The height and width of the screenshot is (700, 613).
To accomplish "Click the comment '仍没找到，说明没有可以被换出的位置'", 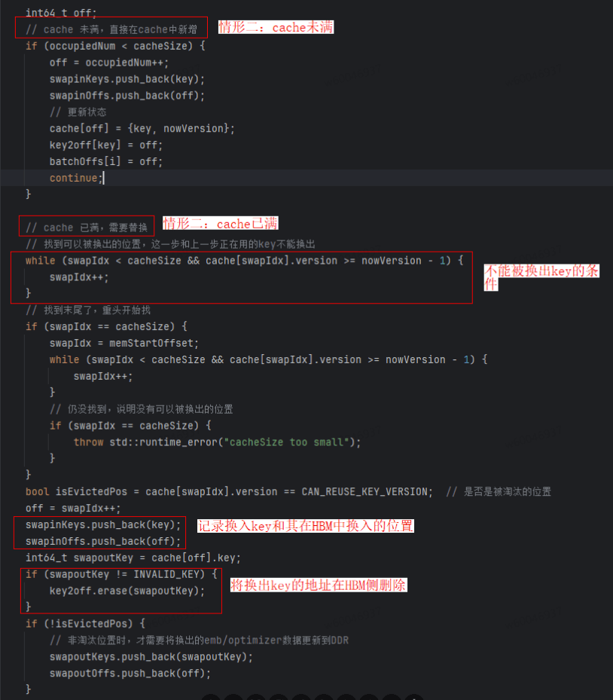I will [x=141, y=409].
